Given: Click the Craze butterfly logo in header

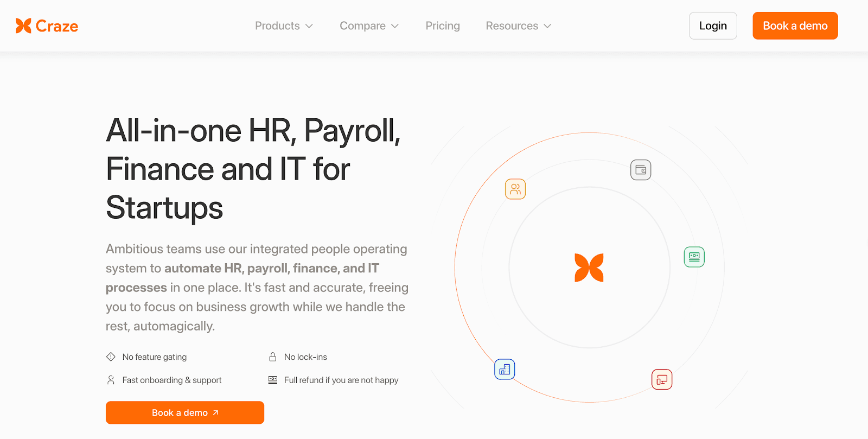Looking at the screenshot, I should click(x=23, y=26).
